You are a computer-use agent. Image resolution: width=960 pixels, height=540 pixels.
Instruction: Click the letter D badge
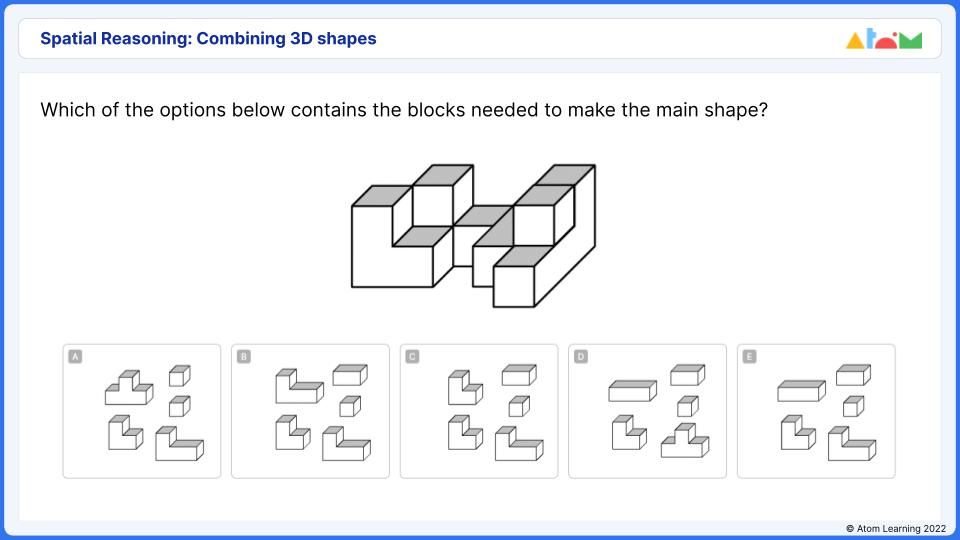coord(581,356)
